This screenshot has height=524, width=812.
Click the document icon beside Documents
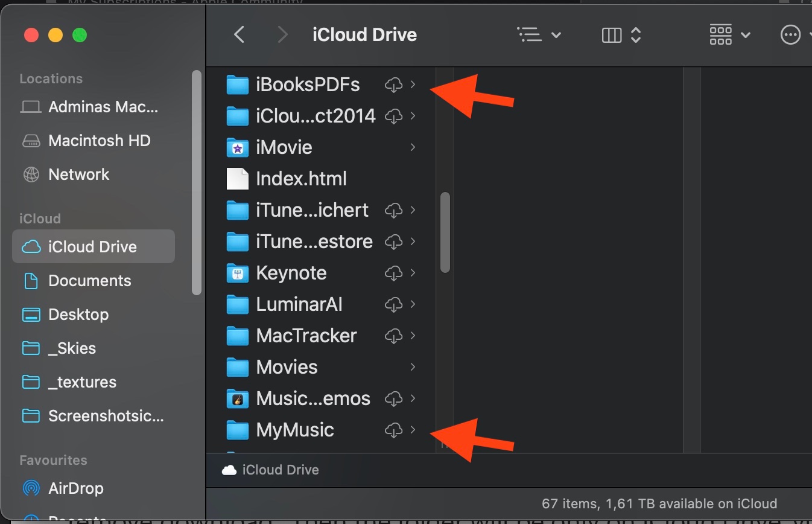point(31,281)
